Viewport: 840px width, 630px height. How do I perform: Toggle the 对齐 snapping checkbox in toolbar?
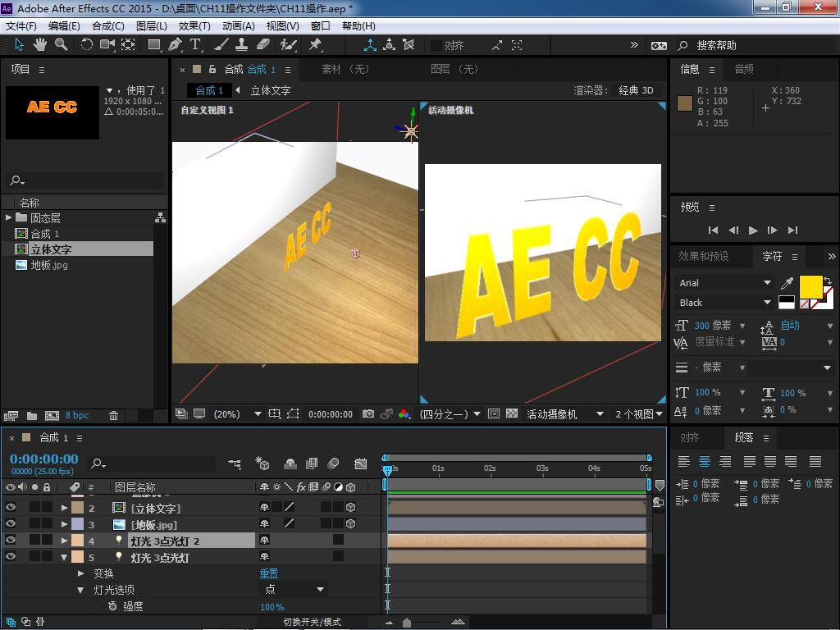[436, 46]
